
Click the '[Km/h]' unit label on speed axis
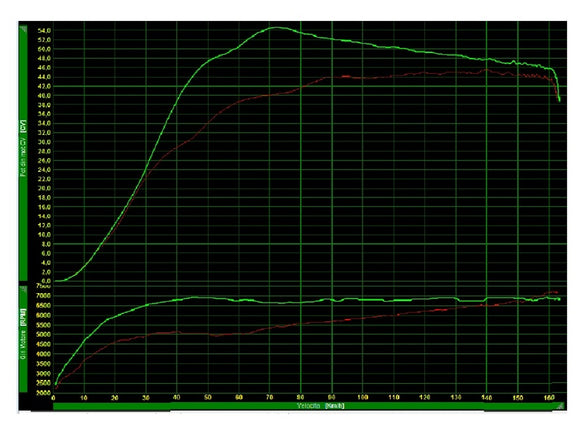coord(334,406)
